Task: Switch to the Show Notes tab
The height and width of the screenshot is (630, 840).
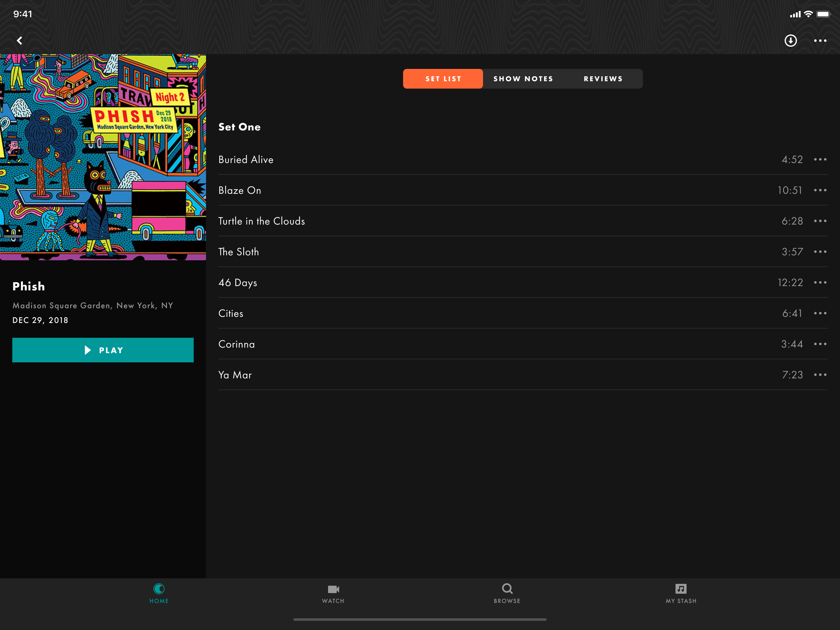Action: pyautogui.click(x=523, y=79)
